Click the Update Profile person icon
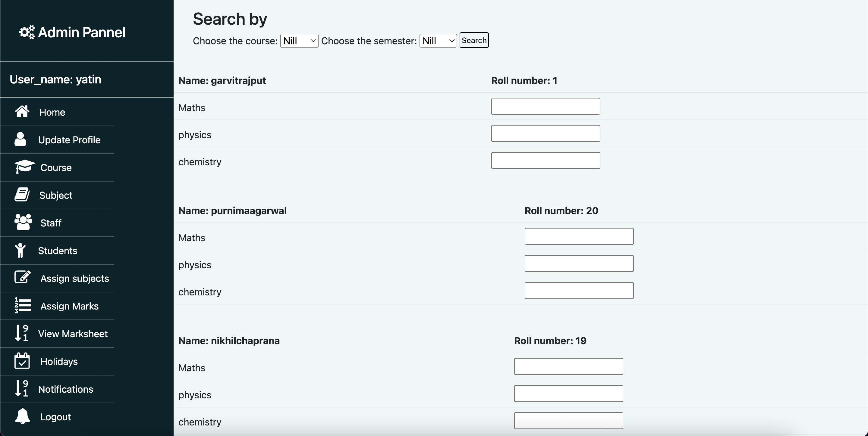The height and width of the screenshot is (436, 868). coord(20,139)
